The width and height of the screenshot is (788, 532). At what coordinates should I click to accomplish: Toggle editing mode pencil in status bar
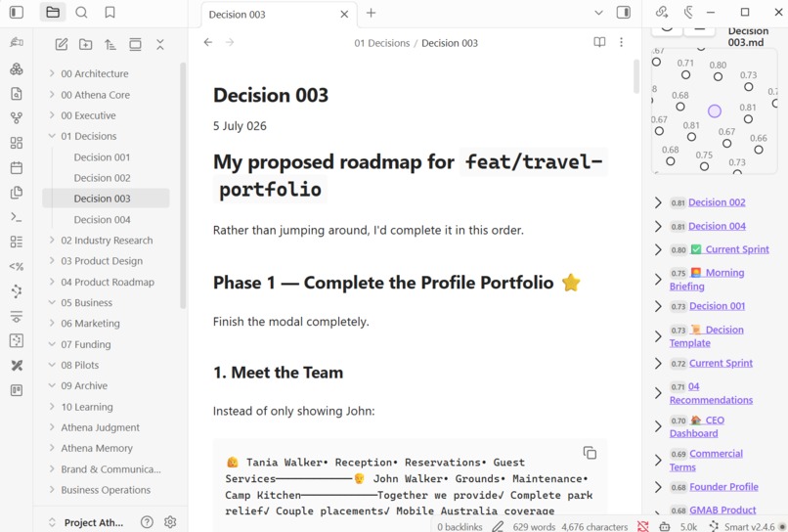[x=498, y=526]
